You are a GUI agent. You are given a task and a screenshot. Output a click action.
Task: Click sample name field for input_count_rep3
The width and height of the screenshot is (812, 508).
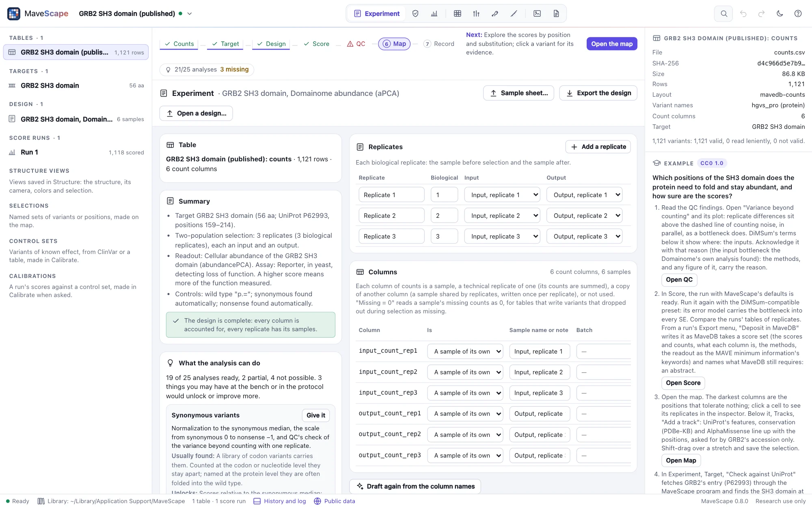540,393
